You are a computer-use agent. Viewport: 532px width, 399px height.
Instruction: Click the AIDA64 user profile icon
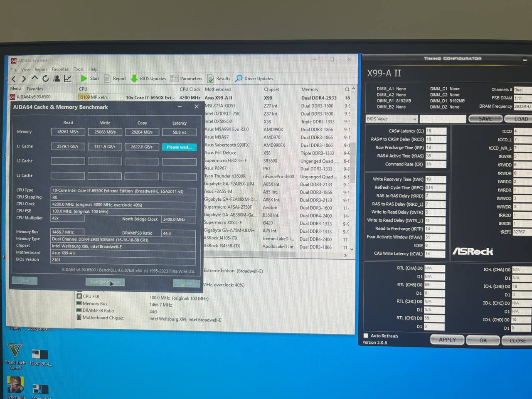coord(57,79)
